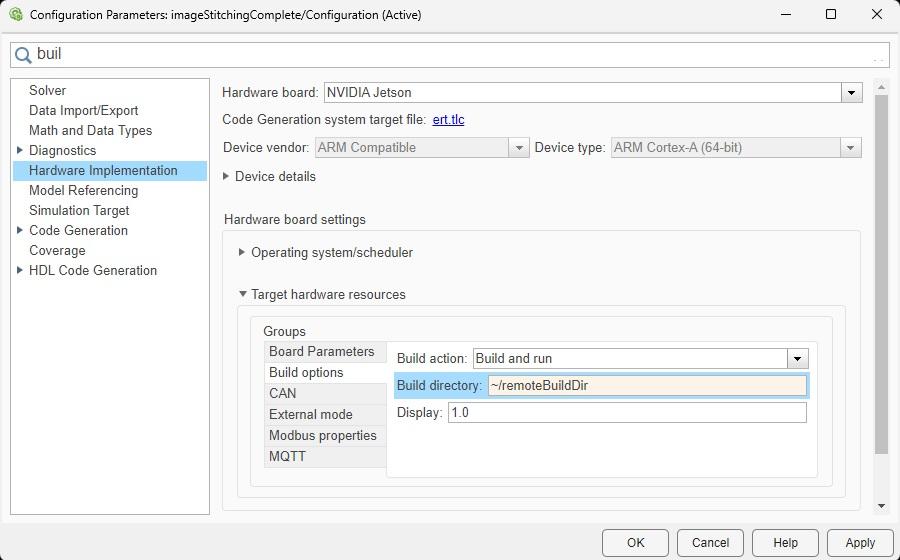Select Hardware Implementation category
This screenshot has height=560, width=900.
tap(110, 171)
